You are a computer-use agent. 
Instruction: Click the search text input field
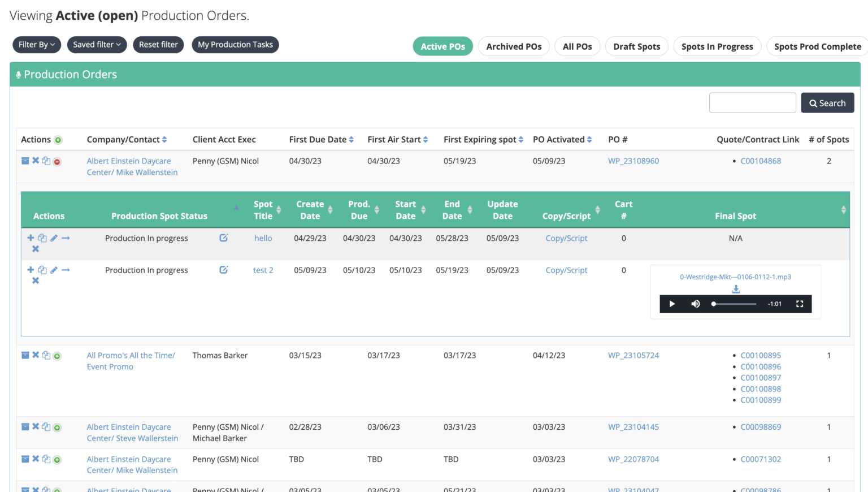tap(752, 103)
